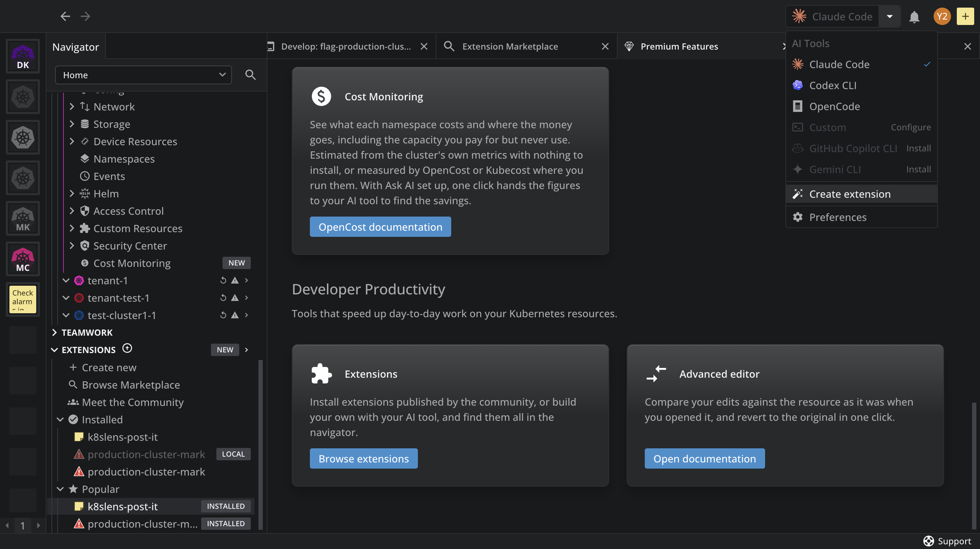Select the MC cluster icon
This screenshot has width=980, height=549.
pyautogui.click(x=23, y=259)
